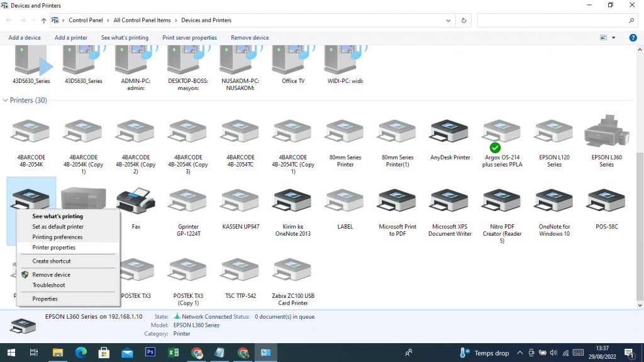Choose Remove device in context menu
The width and height of the screenshot is (644, 362).
(x=68, y=275)
